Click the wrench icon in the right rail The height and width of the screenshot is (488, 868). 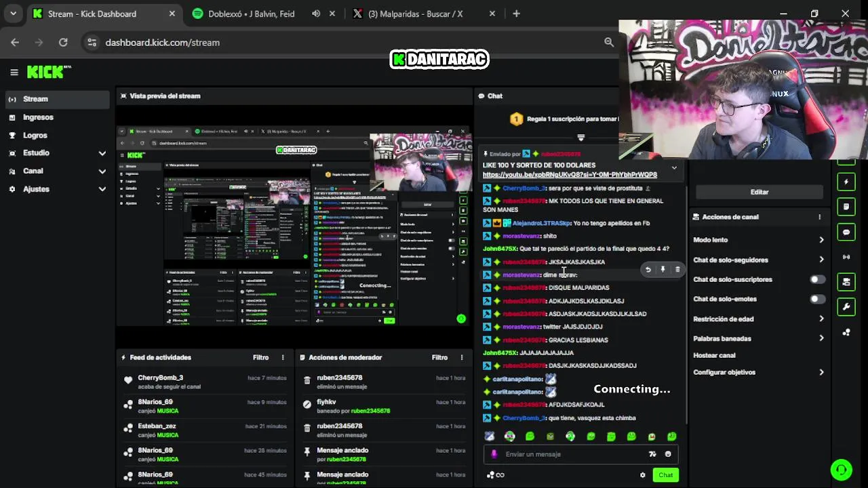tap(846, 307)
